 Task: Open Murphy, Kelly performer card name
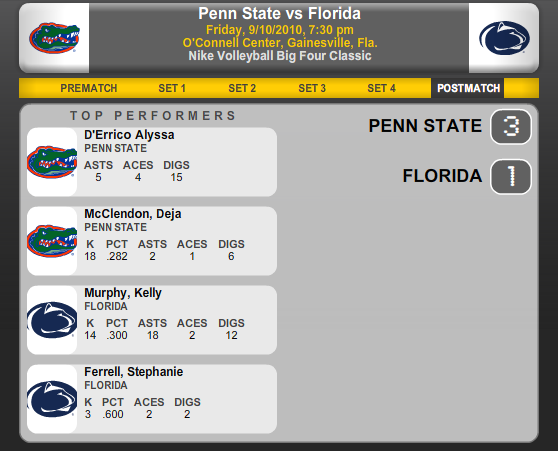click(x=123, y=293)
